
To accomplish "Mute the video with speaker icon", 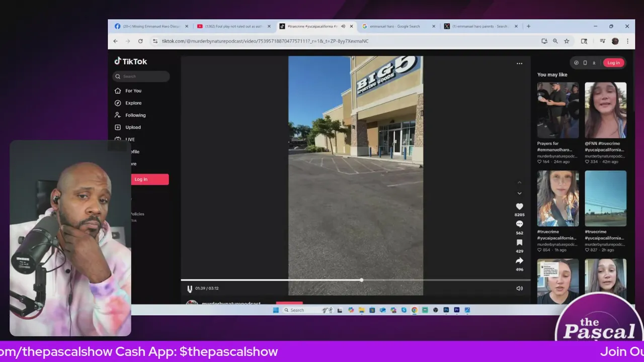I will pyautogui.click(x=519, y=288).
